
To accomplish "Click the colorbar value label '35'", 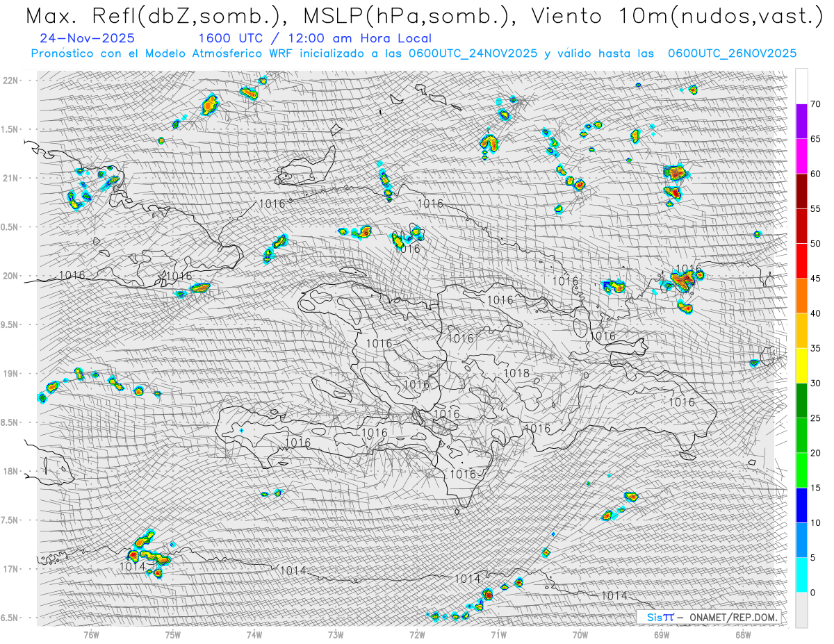I will point(815,348).
